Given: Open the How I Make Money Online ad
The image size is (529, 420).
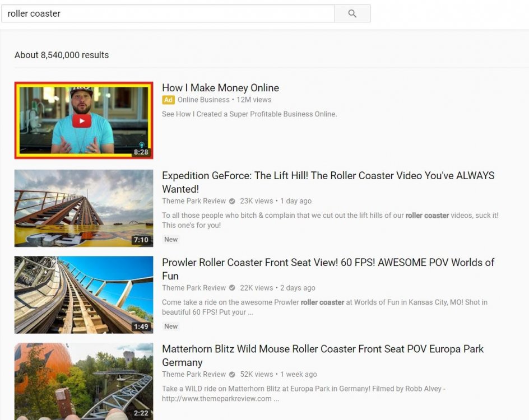Looking at the screenshot, I should point(220,88).
